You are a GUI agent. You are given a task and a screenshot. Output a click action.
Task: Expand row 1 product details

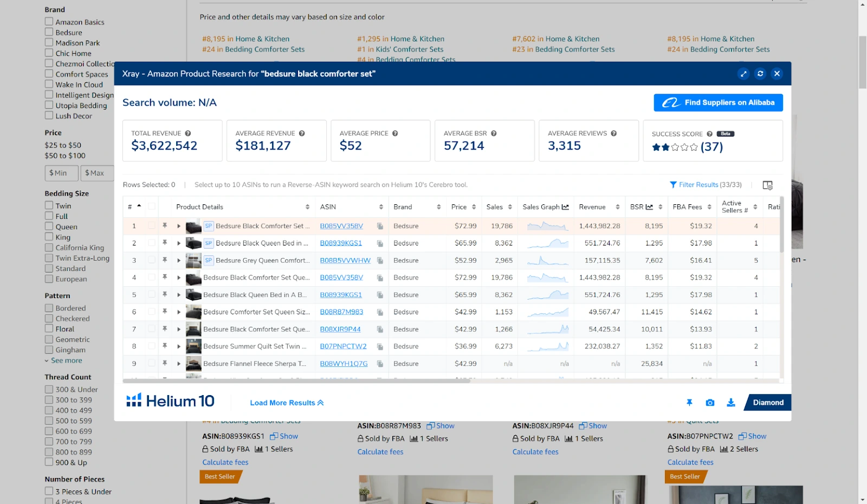pos(179,226)
